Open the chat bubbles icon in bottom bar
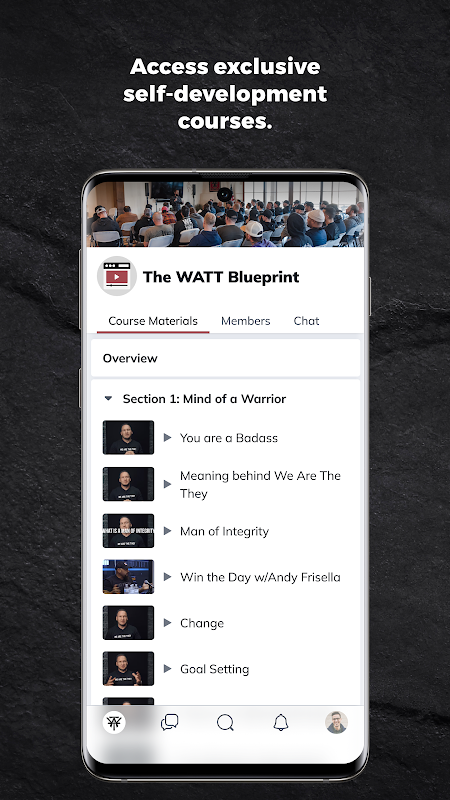 tap(169, 722)
